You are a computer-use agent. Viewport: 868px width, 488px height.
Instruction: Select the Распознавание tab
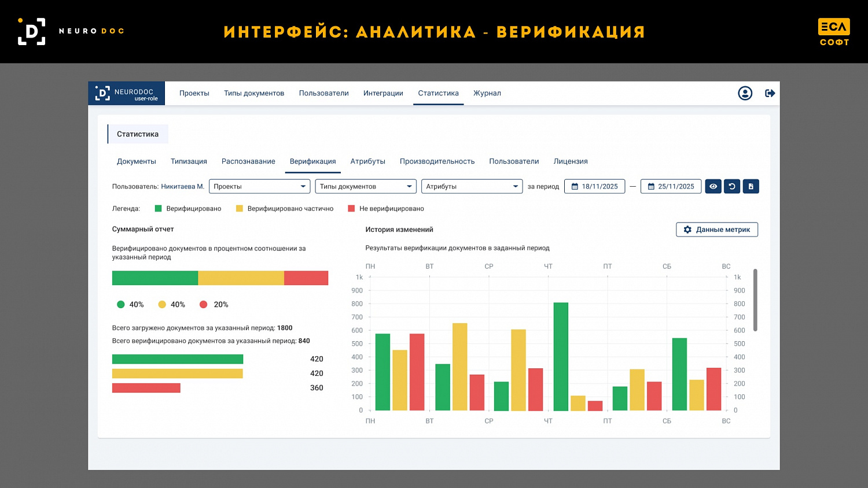coord(248,161)
